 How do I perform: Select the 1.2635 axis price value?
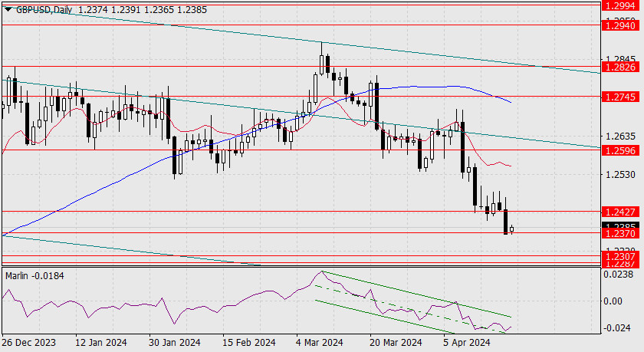point(620,136)
